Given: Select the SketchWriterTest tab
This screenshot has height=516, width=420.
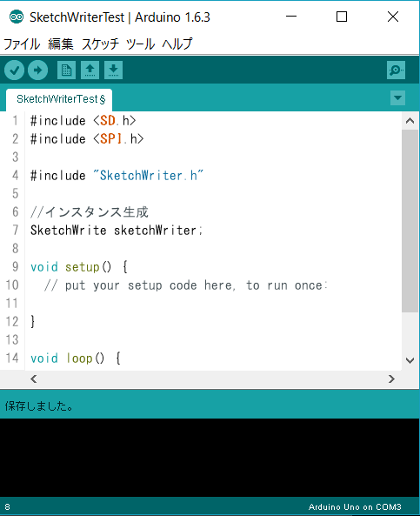Looking at the screenshot, I should 59,100.
